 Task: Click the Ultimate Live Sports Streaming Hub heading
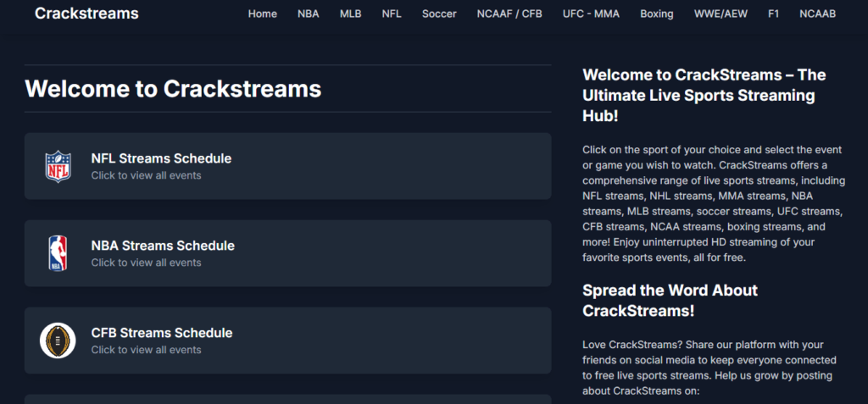pos(704,95)
